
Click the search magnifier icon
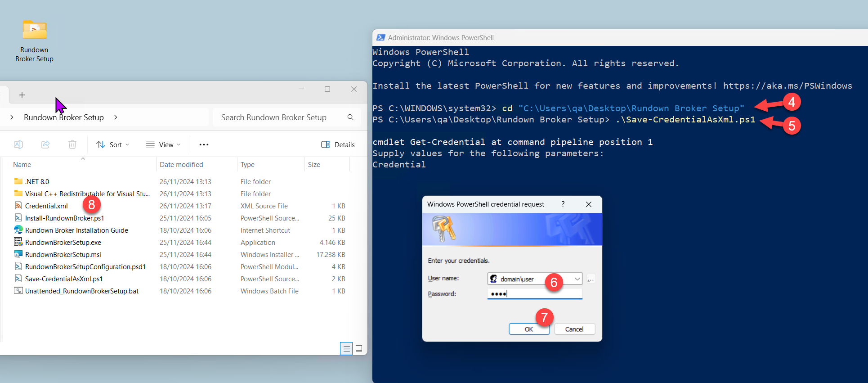pyautogui.click(x=350, y=117)
